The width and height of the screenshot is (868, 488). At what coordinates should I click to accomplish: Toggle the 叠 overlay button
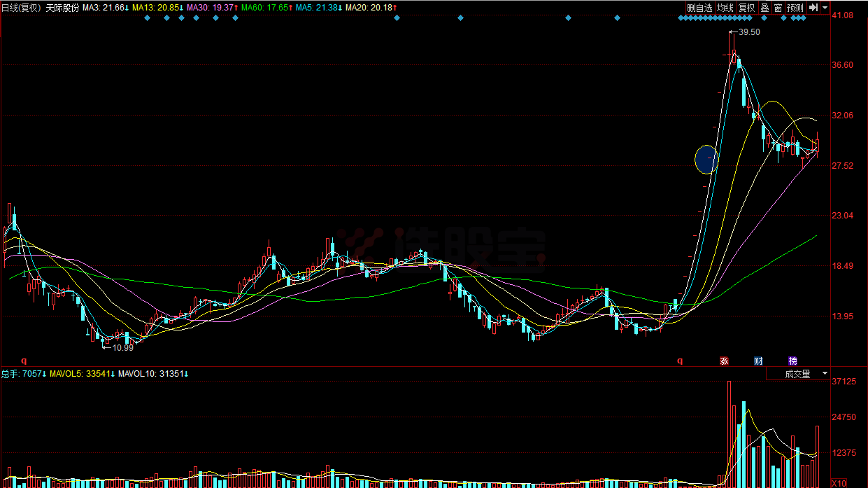(x=764, y=8)
